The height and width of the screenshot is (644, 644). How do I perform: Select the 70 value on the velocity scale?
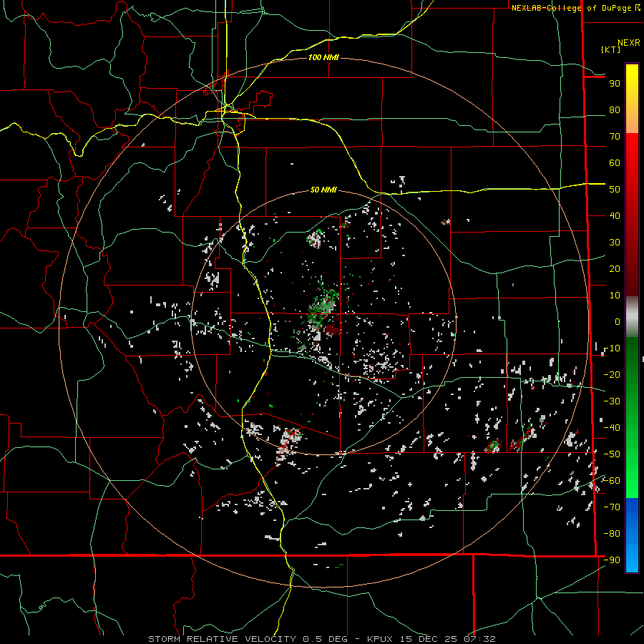point(615,137)
